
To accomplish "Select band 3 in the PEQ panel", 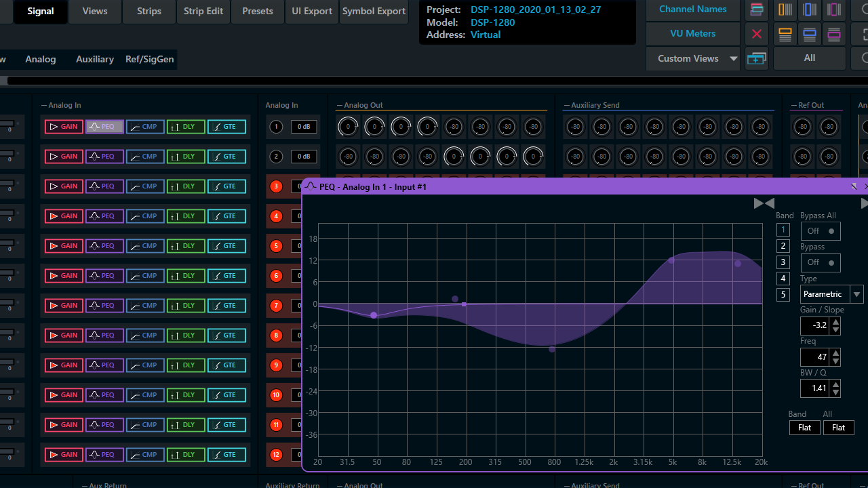I will point(783,262).
